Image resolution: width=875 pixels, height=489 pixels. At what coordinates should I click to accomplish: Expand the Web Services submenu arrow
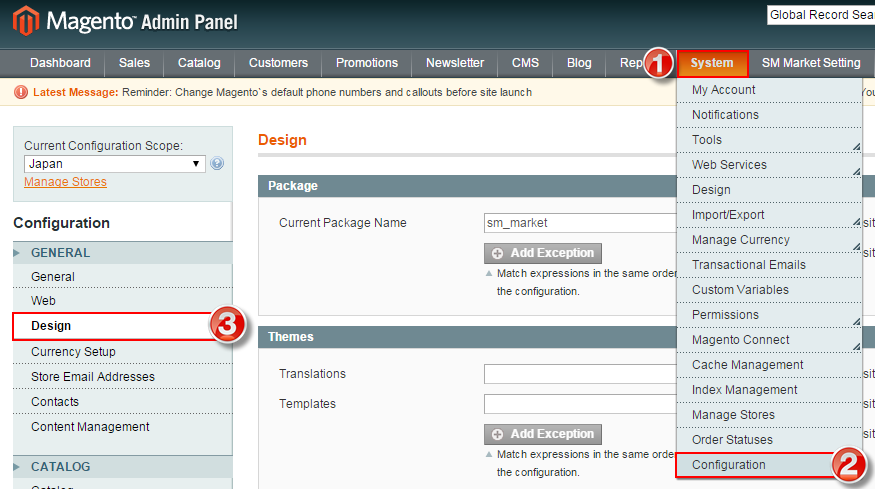tap(856, 172)
